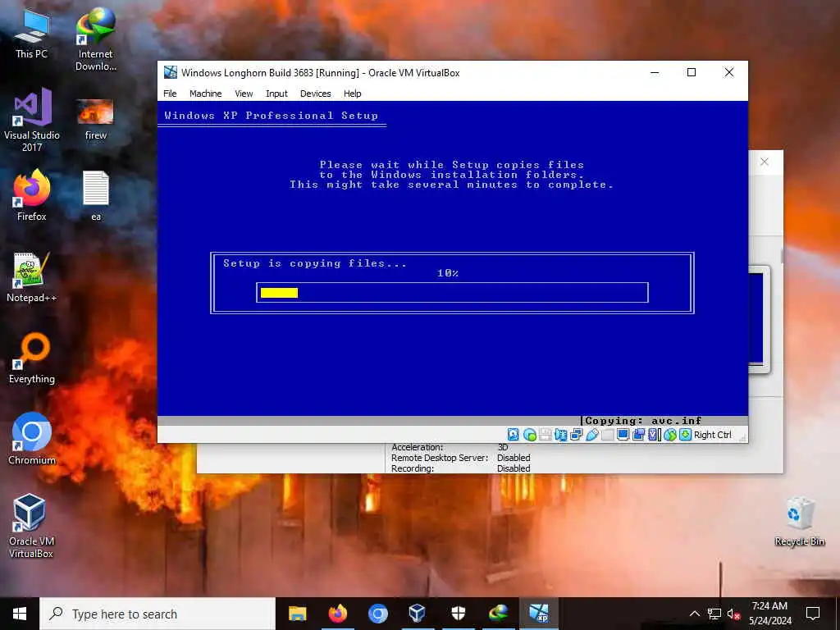Open the notification action center
Image resolution: width=840 pixels, height=630 pixels.
[813, 614]
